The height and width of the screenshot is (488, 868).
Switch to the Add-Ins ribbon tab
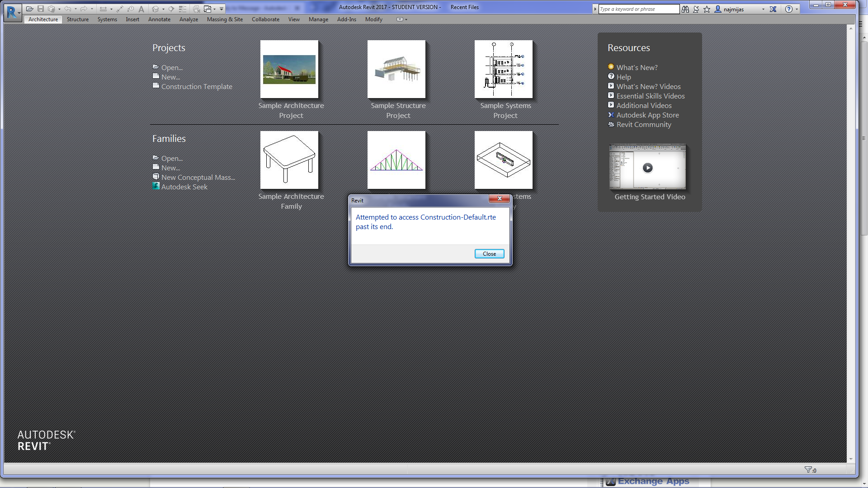click(x=346, y=19)
